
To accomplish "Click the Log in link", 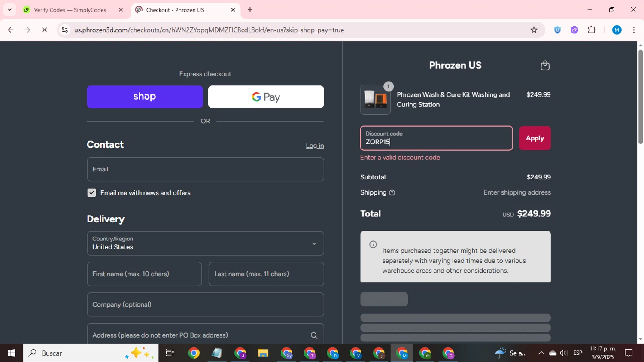I will click(315, 146).
